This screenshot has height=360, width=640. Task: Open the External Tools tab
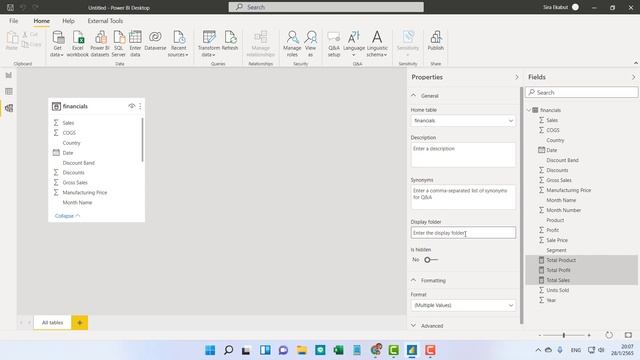105,21
